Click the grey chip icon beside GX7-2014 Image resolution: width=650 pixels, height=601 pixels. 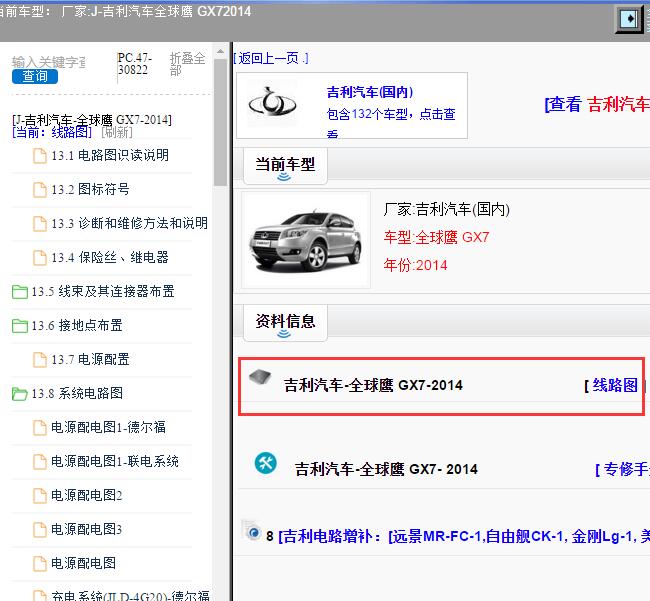coord(260,377)
